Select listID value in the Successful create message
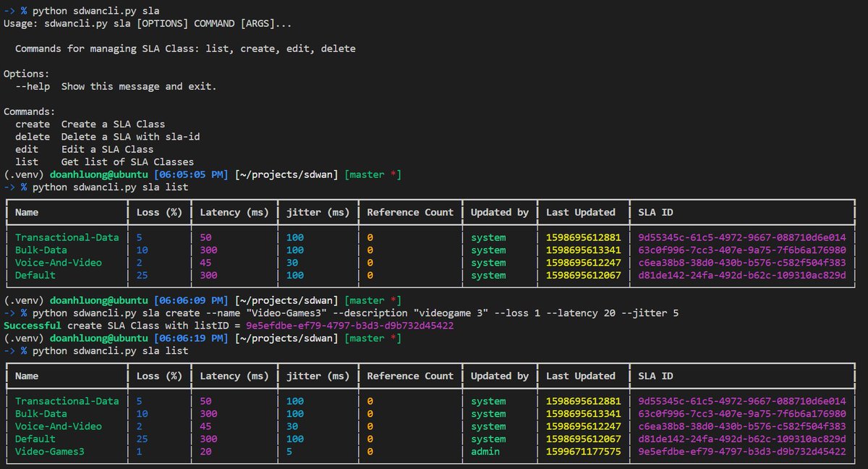This screenshot has width=868, height=469. coord(350,326)
